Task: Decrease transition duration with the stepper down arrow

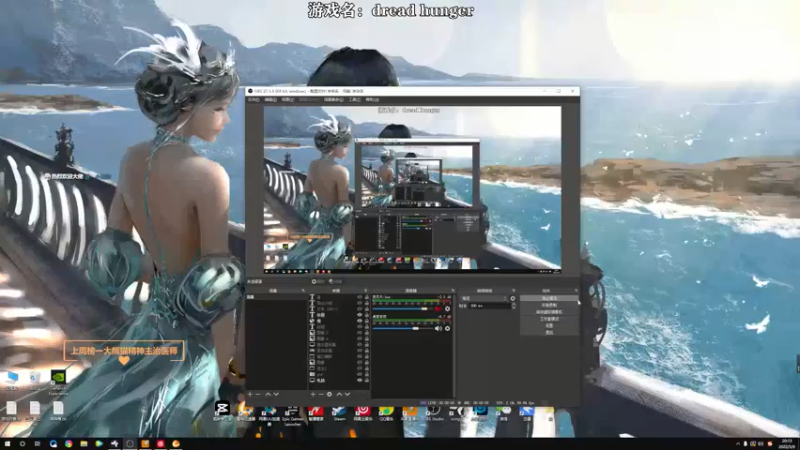Action: pyautogui.click(x=514, y=308)
